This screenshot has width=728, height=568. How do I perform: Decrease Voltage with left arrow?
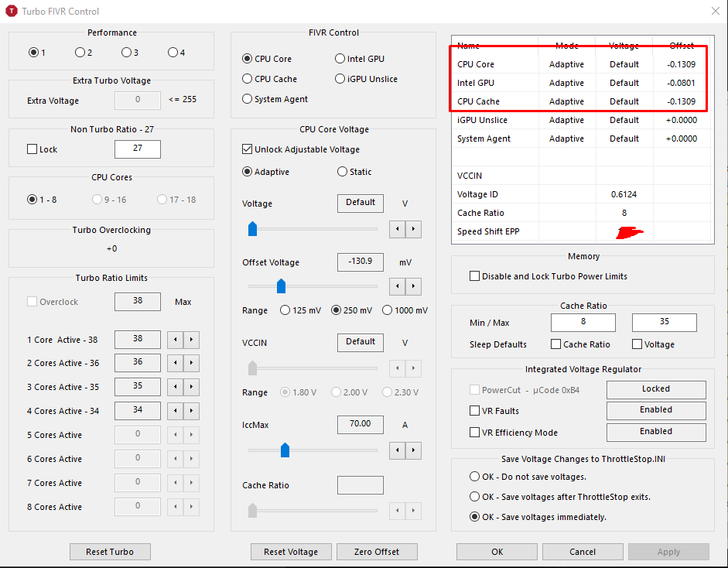click(397, 229)
